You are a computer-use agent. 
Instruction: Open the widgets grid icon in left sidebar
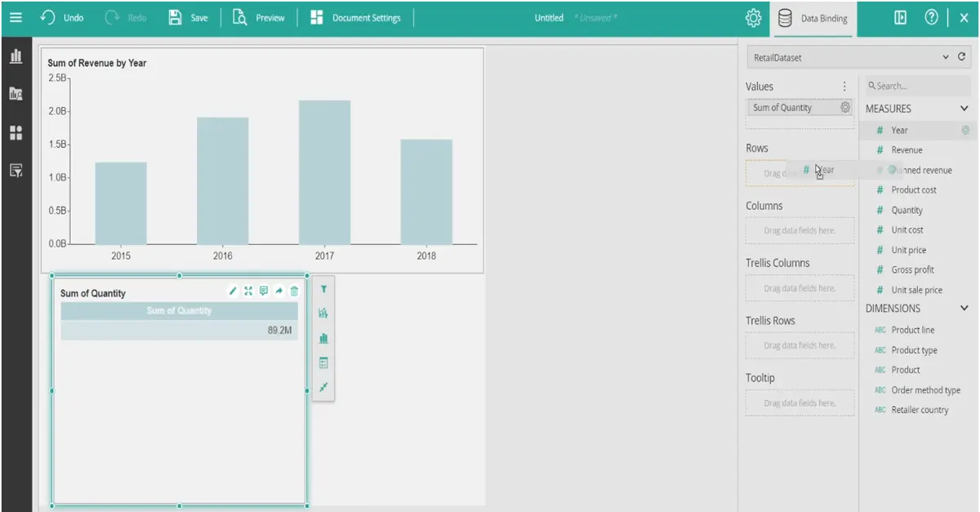(x=16, y=132)
